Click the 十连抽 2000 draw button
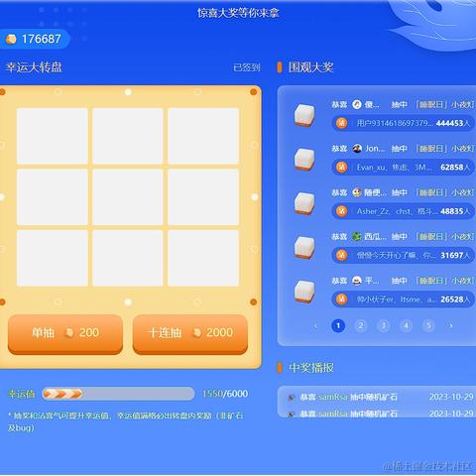 [190, 334]
